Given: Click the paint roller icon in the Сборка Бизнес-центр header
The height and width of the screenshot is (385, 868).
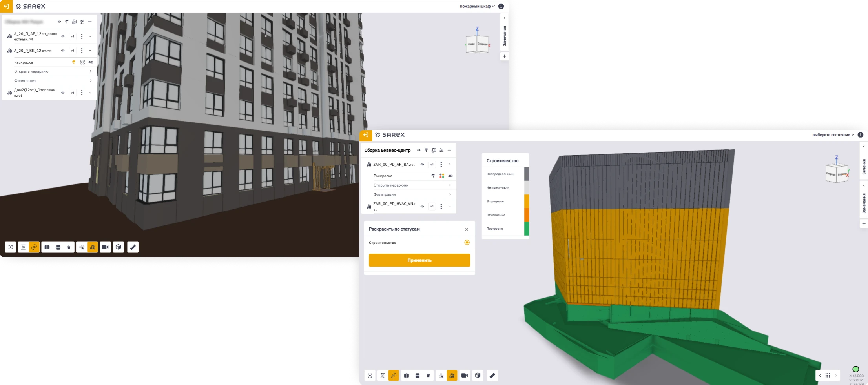Looking at the screenshot, I should pos(426,150).
